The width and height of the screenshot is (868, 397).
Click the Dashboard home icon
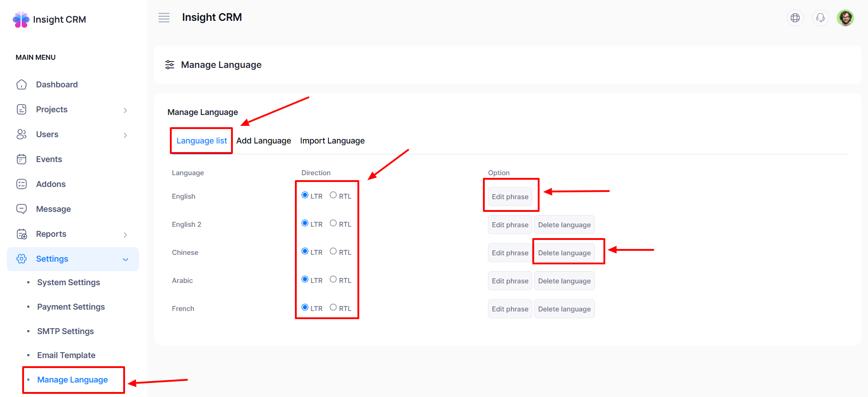click(x=21, y=85)
